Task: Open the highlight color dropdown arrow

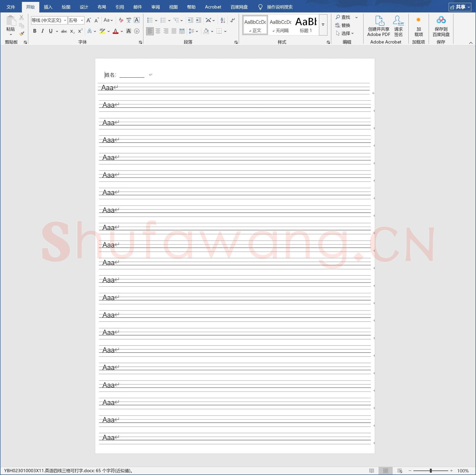Action: (108, 31)
